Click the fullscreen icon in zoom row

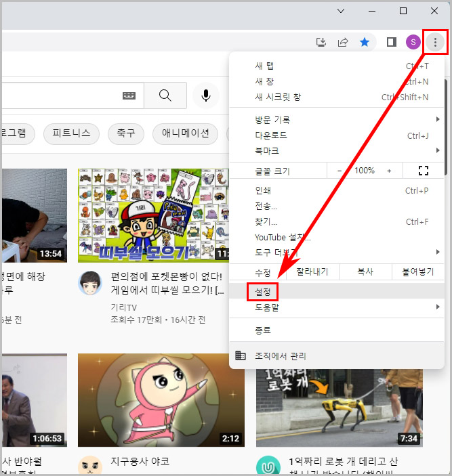(x=424, y=171)
